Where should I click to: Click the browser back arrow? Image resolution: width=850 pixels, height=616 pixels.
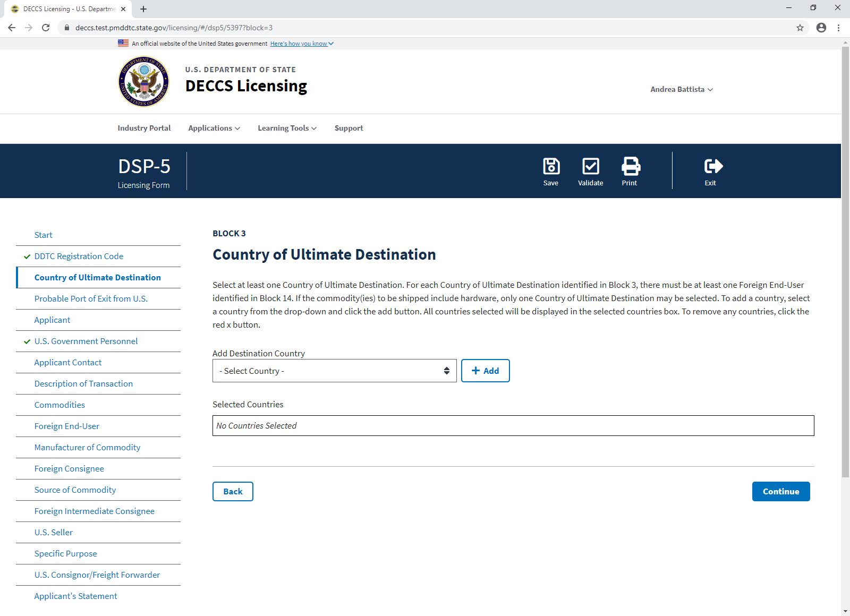point(12,28)
